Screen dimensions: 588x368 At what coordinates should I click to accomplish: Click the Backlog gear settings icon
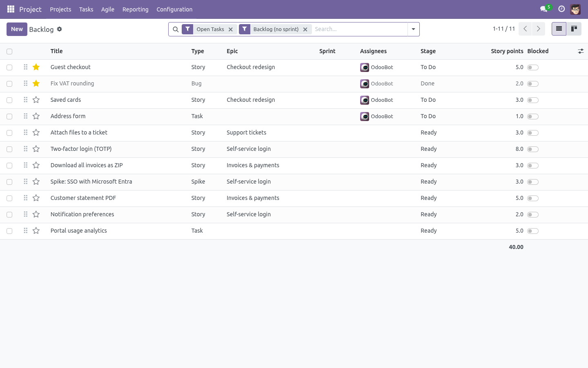point(60,29)
